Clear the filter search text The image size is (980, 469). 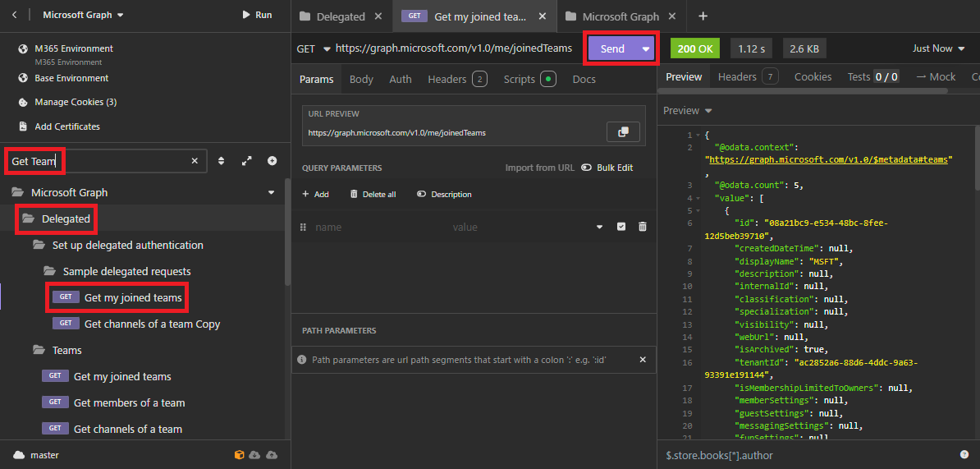(x=195, y=161)
